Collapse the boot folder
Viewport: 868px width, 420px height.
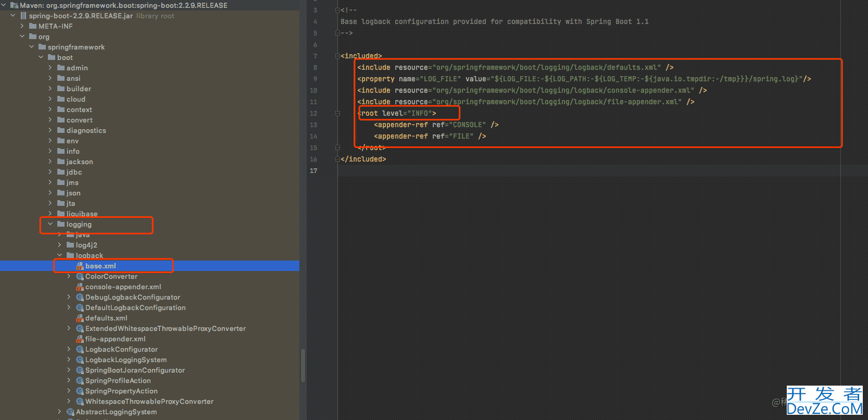tap(41, 57)
